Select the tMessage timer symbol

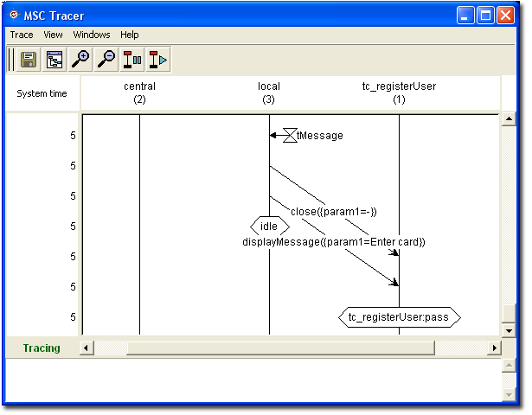(290, 135)
